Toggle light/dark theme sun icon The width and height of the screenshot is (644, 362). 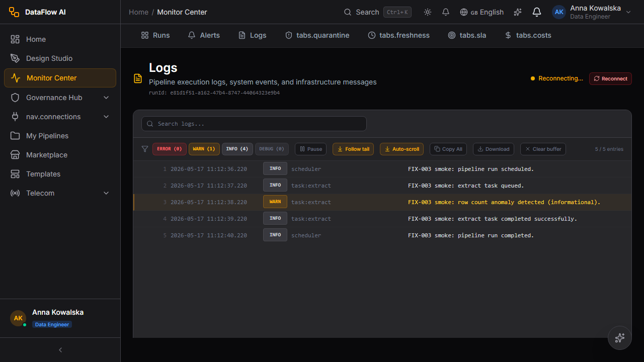(x=428, y=12)
